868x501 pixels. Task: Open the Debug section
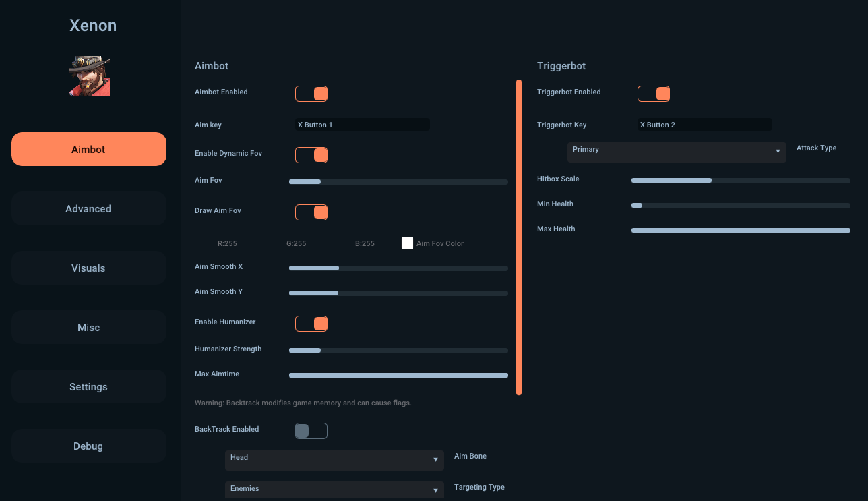(x=88, y=446)
